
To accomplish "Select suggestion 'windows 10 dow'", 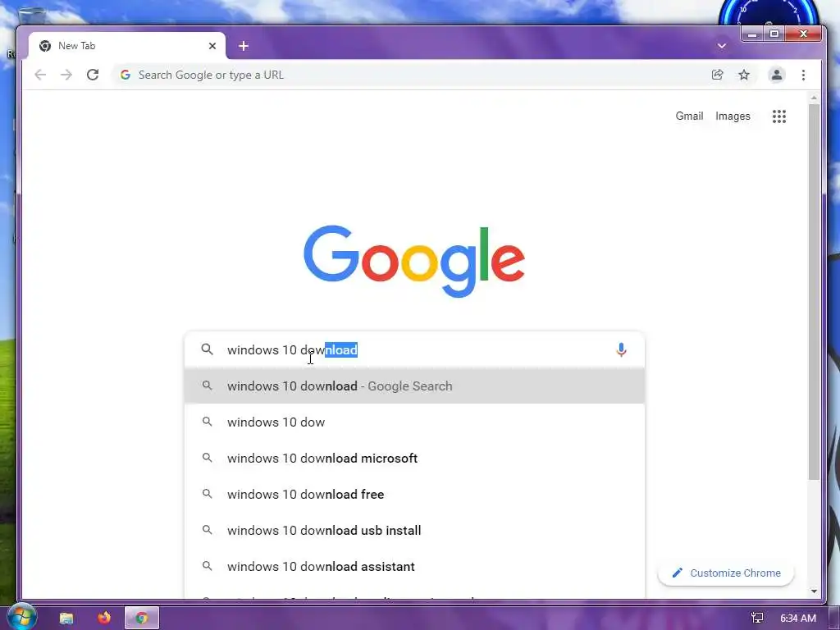I will 414,422.
